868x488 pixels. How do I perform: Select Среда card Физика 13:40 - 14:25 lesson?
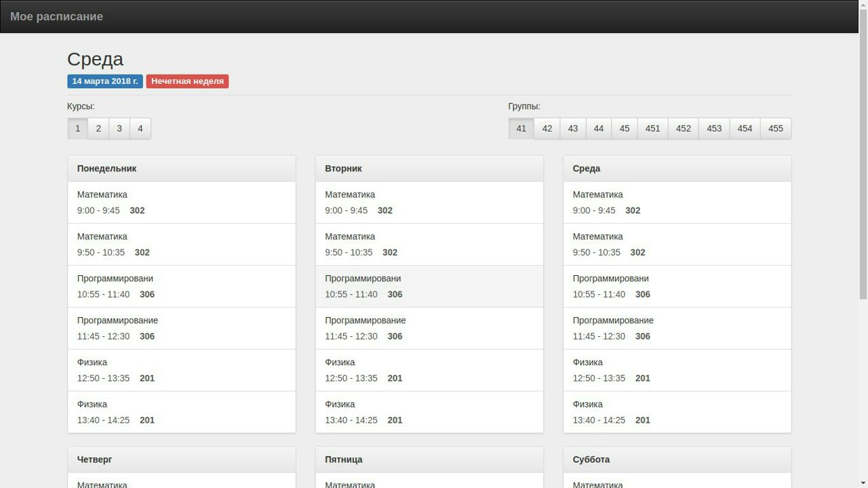coord(677,412)
